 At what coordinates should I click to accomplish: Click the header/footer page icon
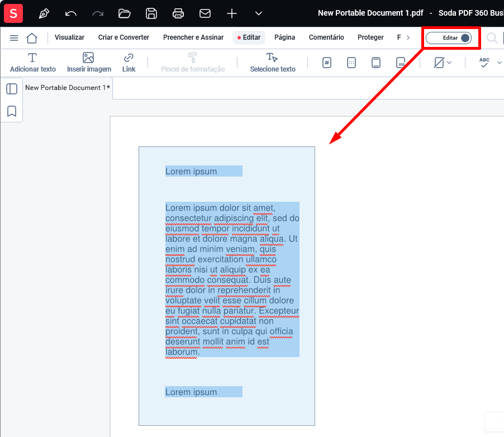[375, 63]
